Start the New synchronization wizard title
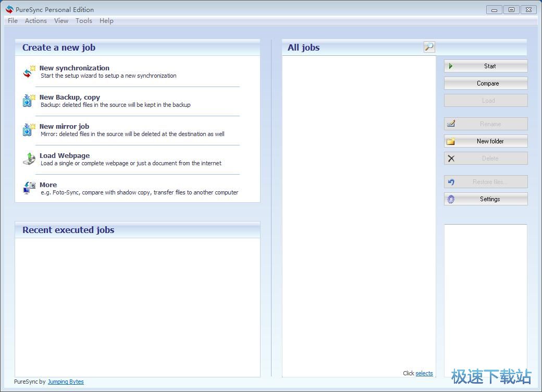 pos(75,68)
